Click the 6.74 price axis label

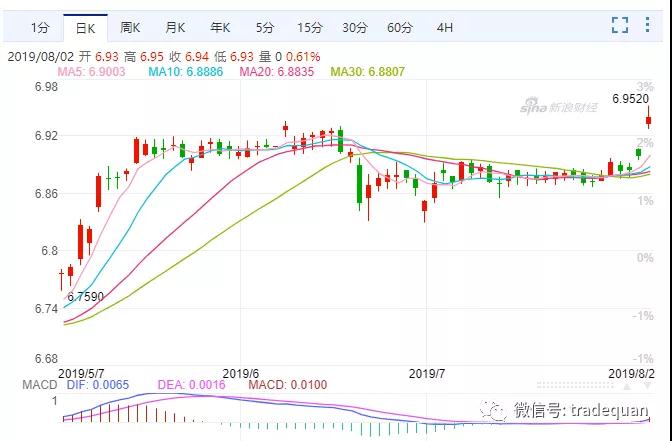46,309
